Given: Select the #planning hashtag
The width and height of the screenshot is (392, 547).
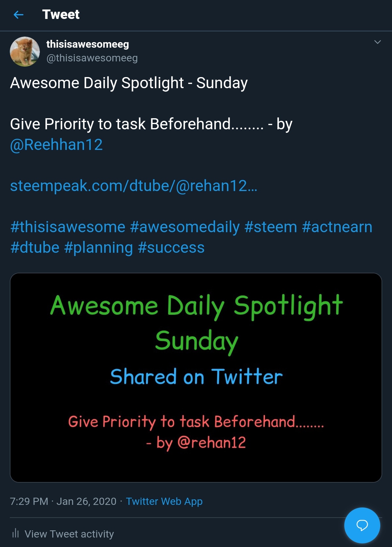Looking at the screenshot, I should [98, 248].
